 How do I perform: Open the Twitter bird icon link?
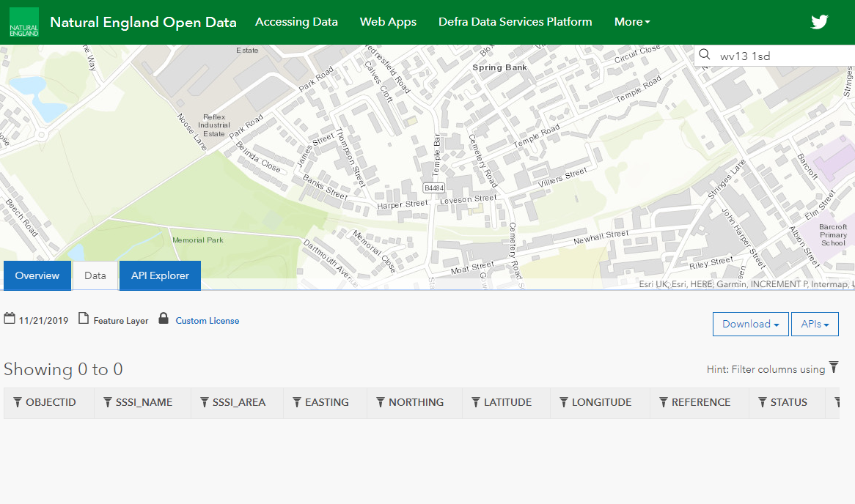click(x=819, y=22)
